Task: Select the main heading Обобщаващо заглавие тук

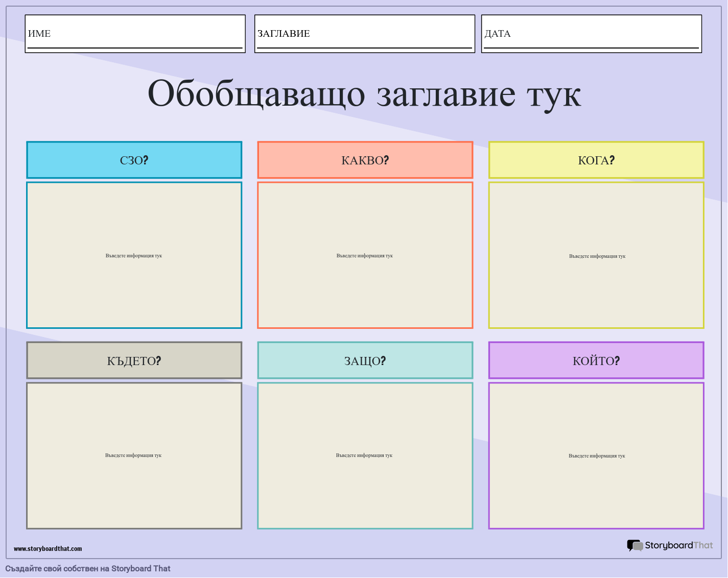Action: [364, 93]
